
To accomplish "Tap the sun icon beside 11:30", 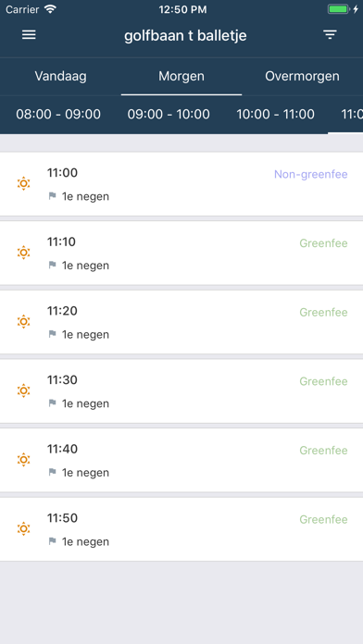I will (x=23, y=390).
